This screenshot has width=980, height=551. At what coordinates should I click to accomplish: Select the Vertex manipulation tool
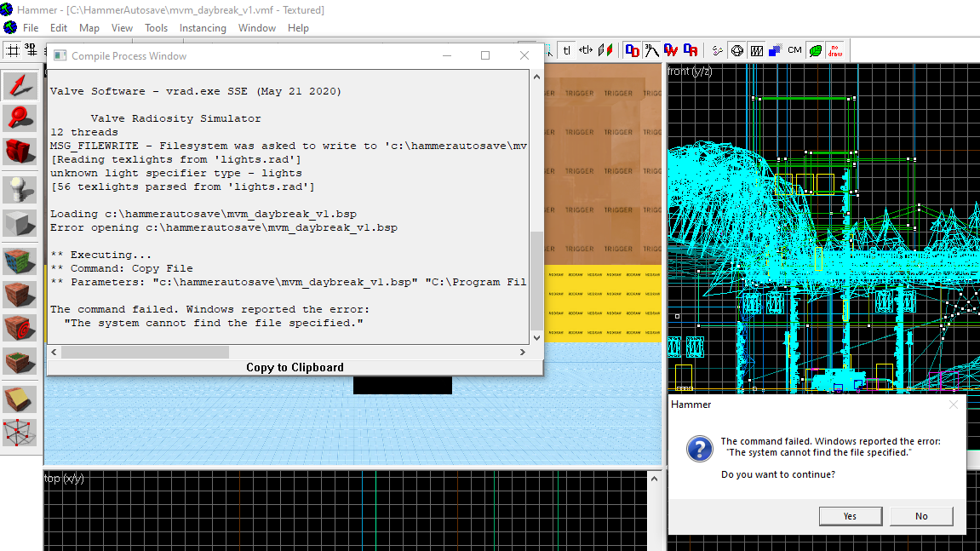pos(20,433)
